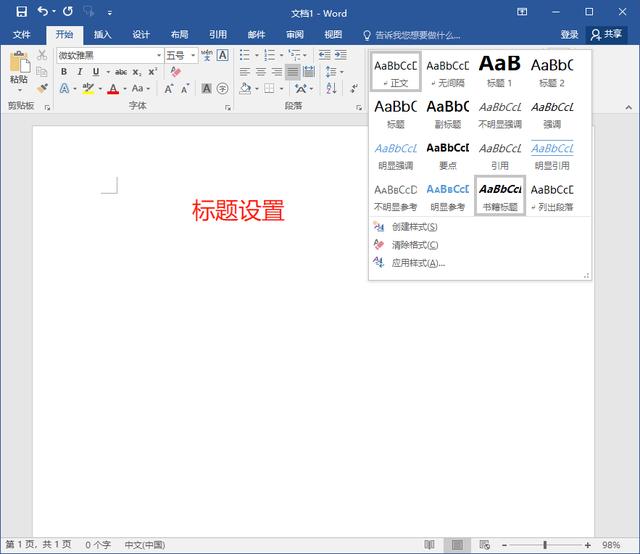Undo the last action
Image resolution: width=640 pixels, height=554 pixels.
tap(42, 11)
